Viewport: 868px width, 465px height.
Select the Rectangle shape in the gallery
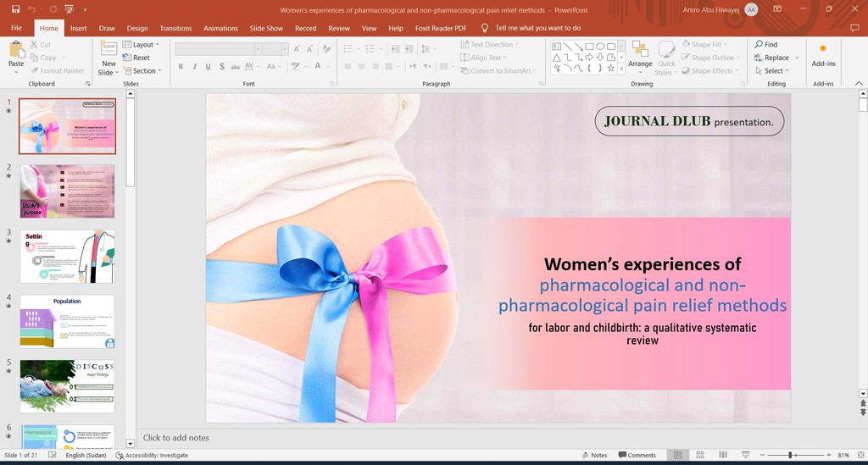coord(590,47)
